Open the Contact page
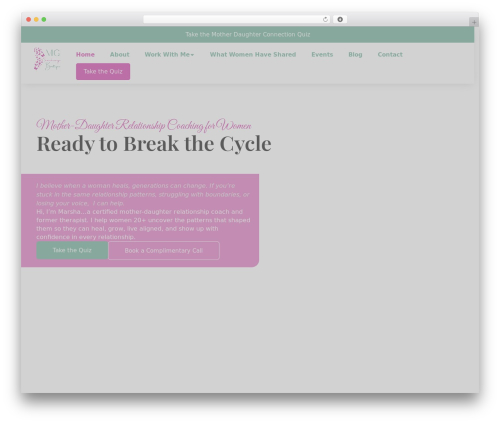 (x=390, y=54)
